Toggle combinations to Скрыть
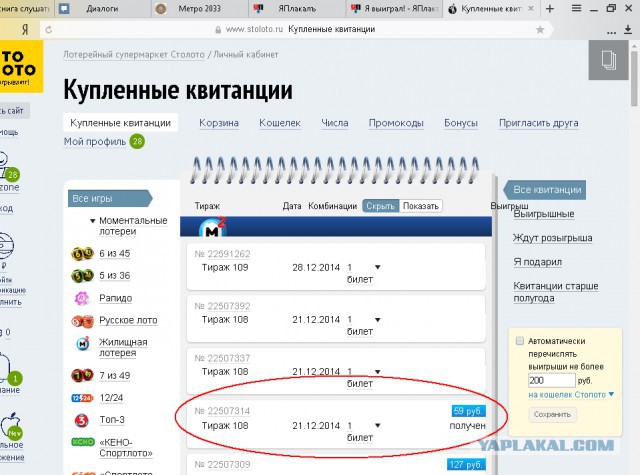640x475 pixels. pyautogui.click(x=380, y=206)
